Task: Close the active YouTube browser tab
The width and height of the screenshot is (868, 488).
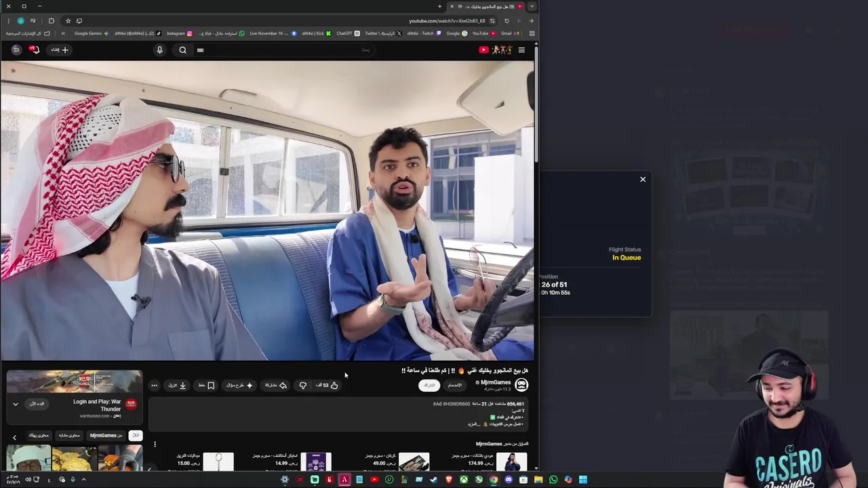Action: click(x=452, y=6)
